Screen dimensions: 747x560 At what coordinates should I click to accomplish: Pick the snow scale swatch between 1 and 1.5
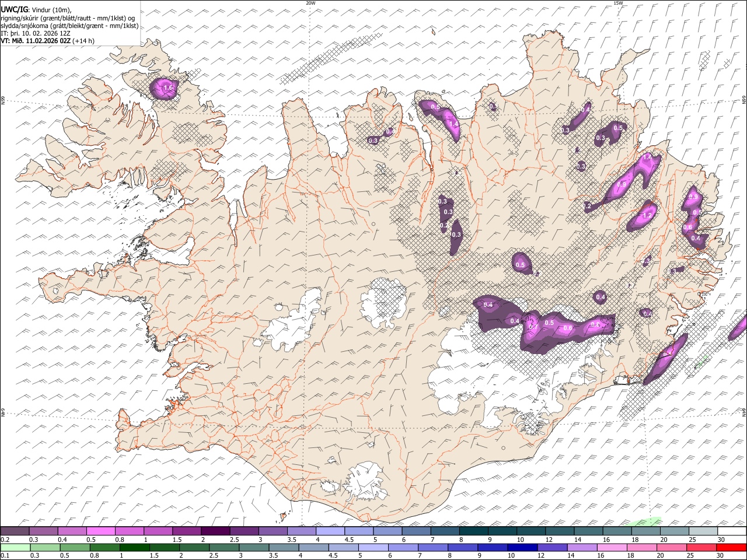pyautogui.click(x=158, y=531)
